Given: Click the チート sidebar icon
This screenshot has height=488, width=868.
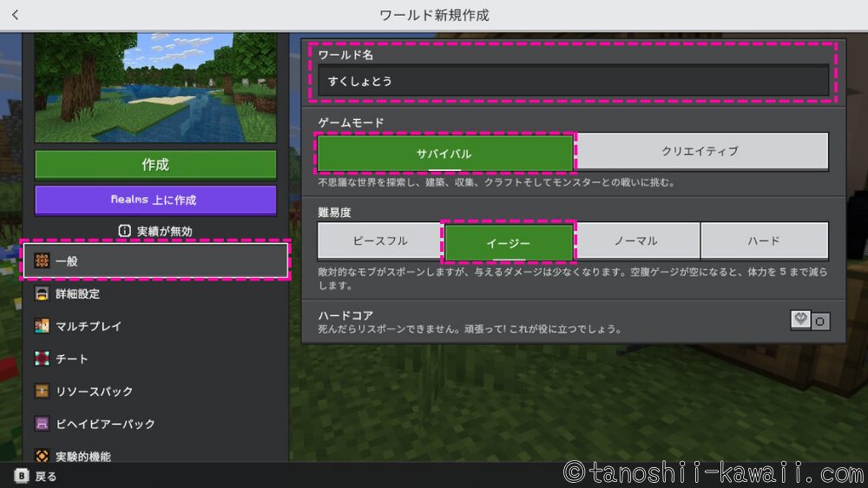Looking at the screenshot, I should pyautogui.click(x=42, y=359).
